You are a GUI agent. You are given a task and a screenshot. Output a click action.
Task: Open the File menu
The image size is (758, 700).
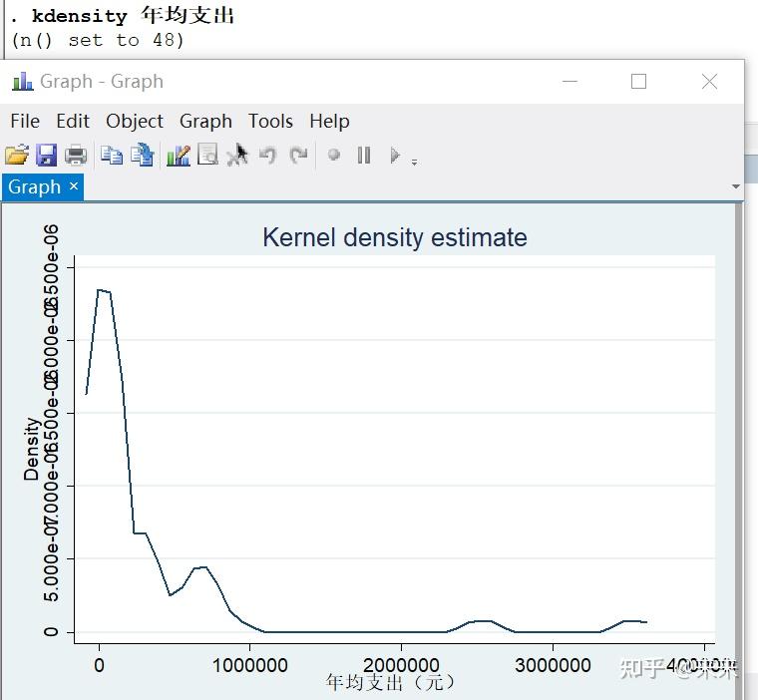(x=25, y=121)
